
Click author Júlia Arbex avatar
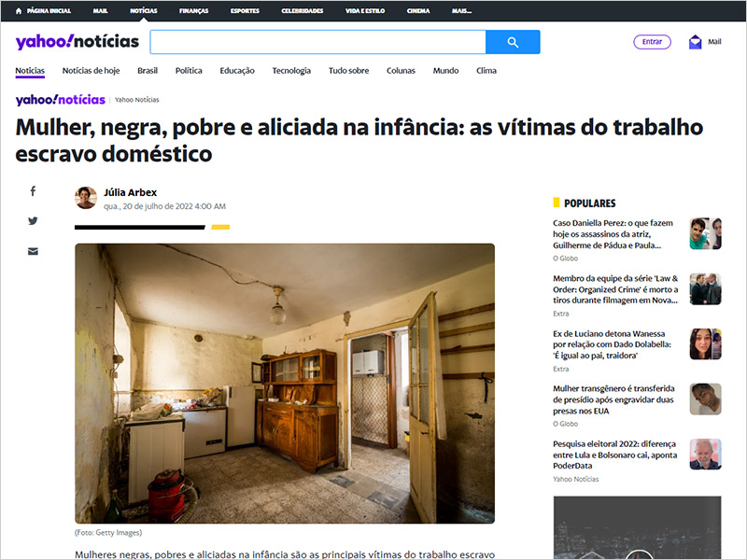coord(86,198)
